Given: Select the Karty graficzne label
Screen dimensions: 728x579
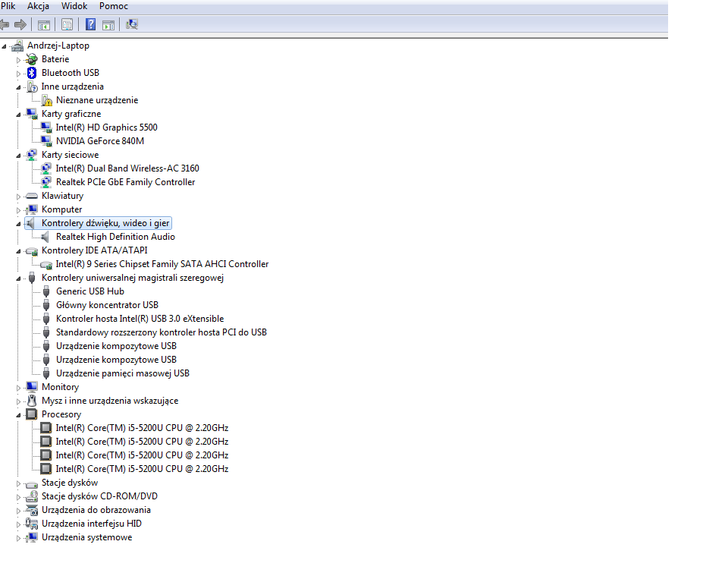Looking at the screenshot, I should [71, 114].
